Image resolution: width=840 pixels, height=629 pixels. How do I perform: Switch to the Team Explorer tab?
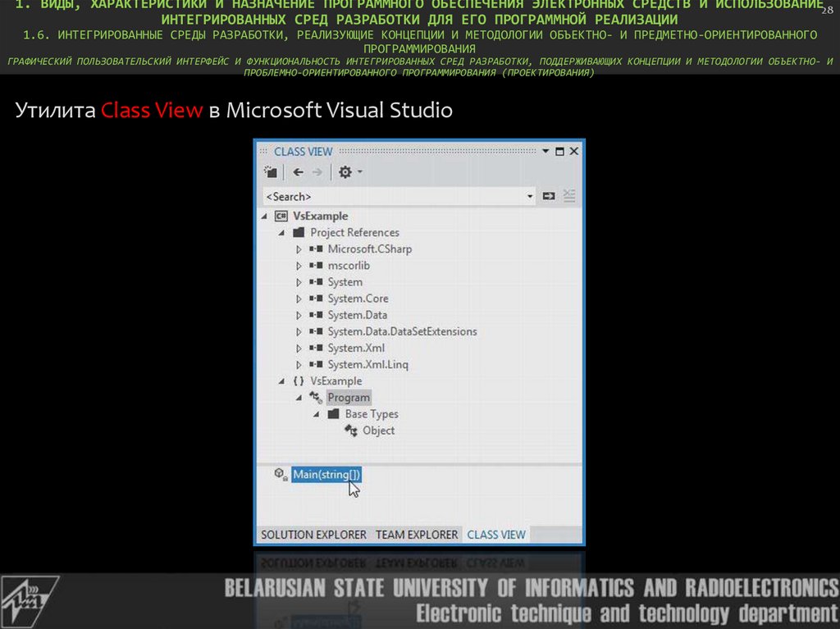416,535
